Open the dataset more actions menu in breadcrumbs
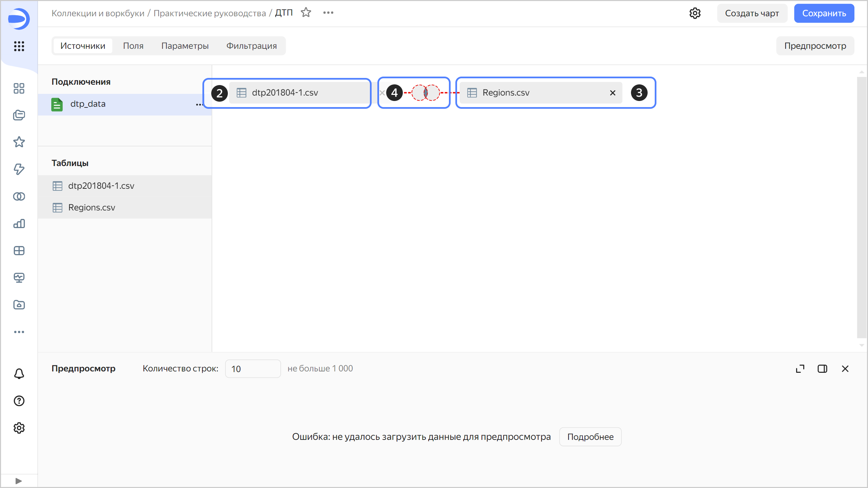The width and height of the screenshot is (868, 488). pos(328,13)
